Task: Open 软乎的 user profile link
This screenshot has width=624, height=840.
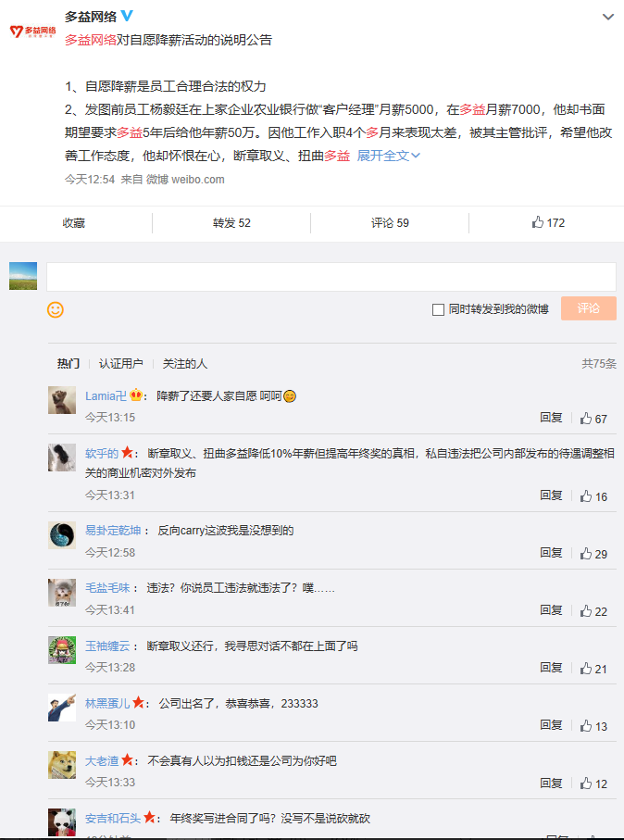Action: pos(102,453)
